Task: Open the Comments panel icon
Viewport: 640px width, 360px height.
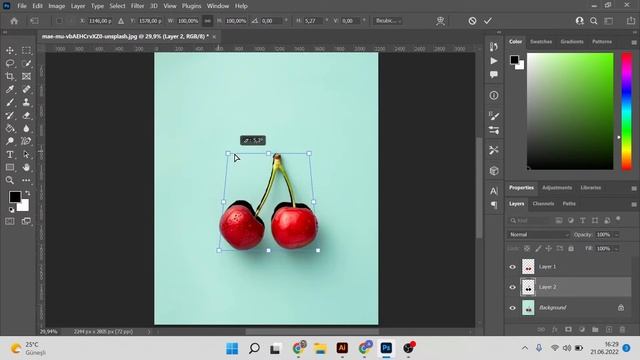Action: click(494, 75)
